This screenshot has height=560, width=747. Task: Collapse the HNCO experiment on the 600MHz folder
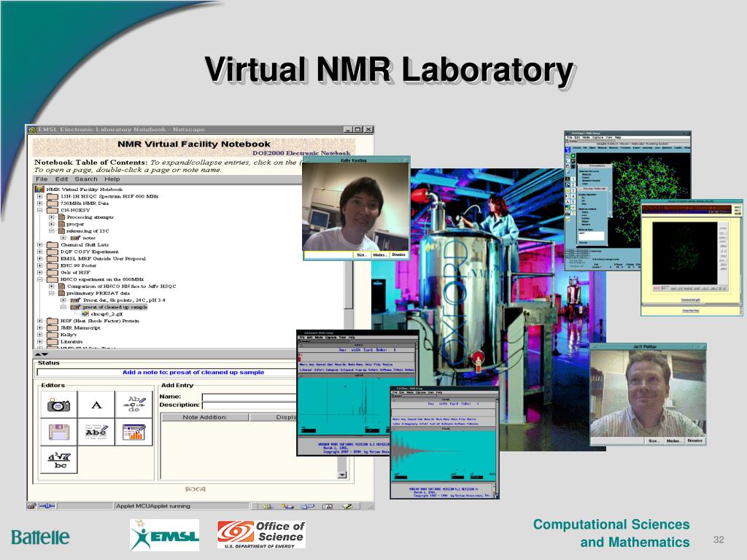pos(40,279)
